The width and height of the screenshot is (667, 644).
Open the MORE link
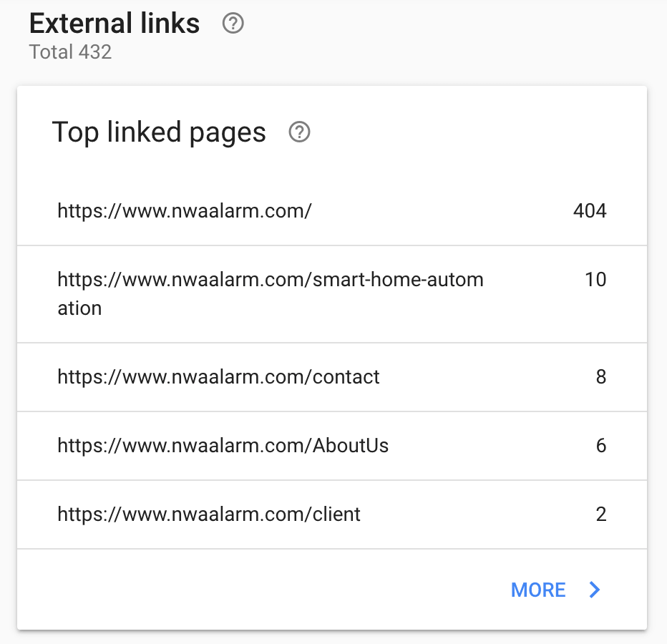(538, 590)
